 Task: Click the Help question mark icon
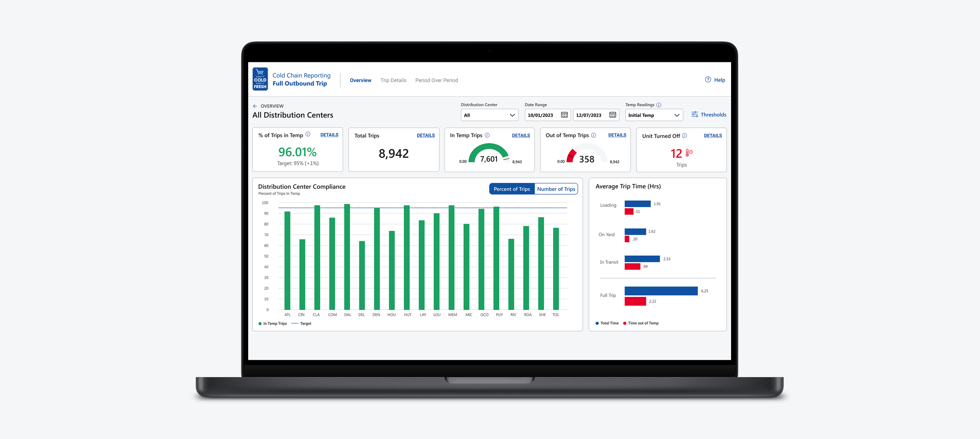pyautogui.click(x=708, y=79)
